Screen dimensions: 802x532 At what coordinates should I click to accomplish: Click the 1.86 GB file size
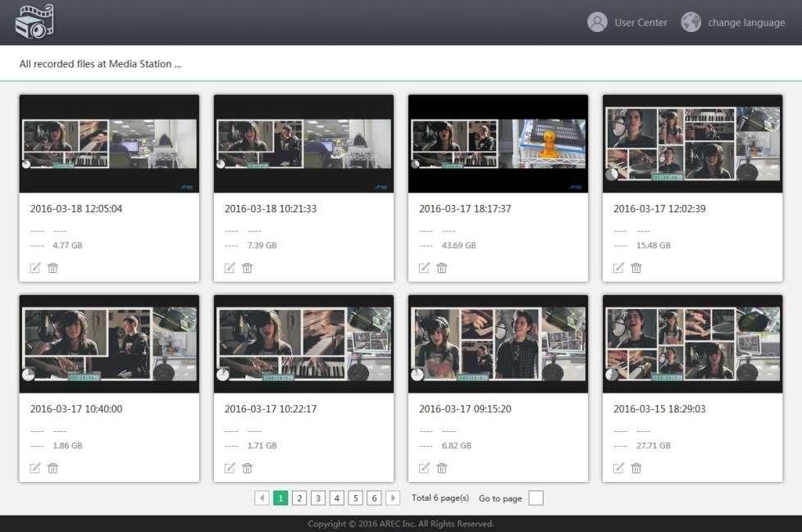[x=67, y=446]
